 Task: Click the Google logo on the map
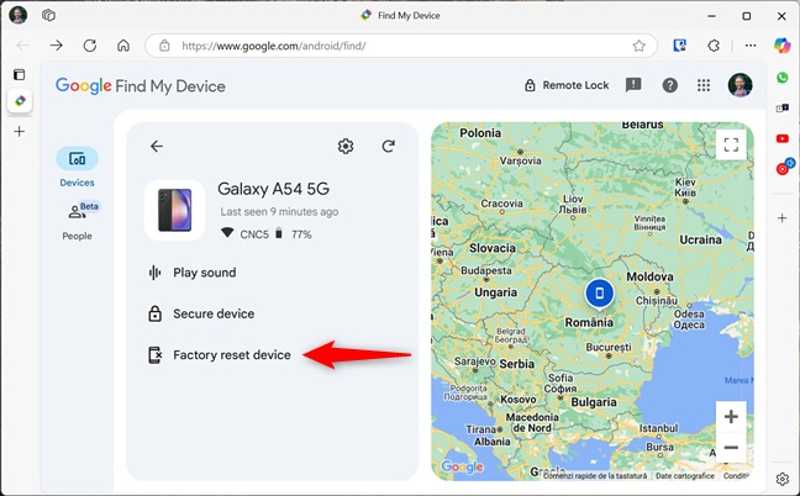461,466
